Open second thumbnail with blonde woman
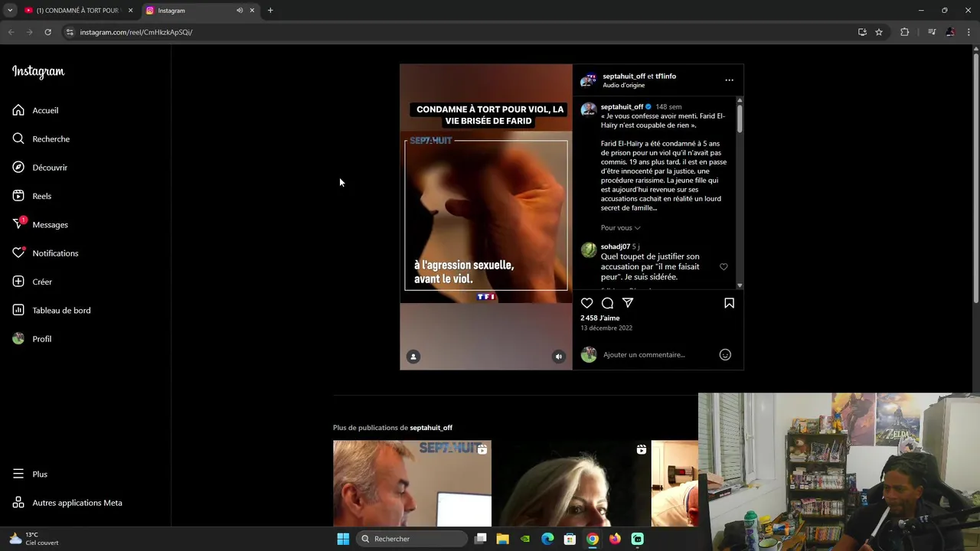The image size is (980, 551). (571, 484)
